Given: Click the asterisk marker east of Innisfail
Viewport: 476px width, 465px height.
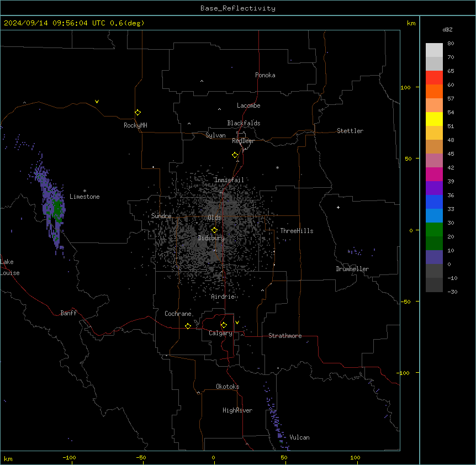Looking at the screenshot, I should point(277,167).
